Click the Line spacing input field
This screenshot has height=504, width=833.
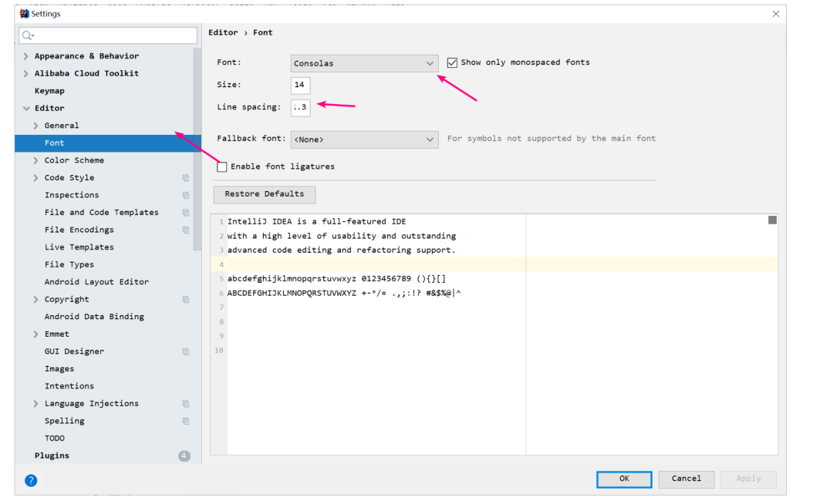click(x=300, y=107)
